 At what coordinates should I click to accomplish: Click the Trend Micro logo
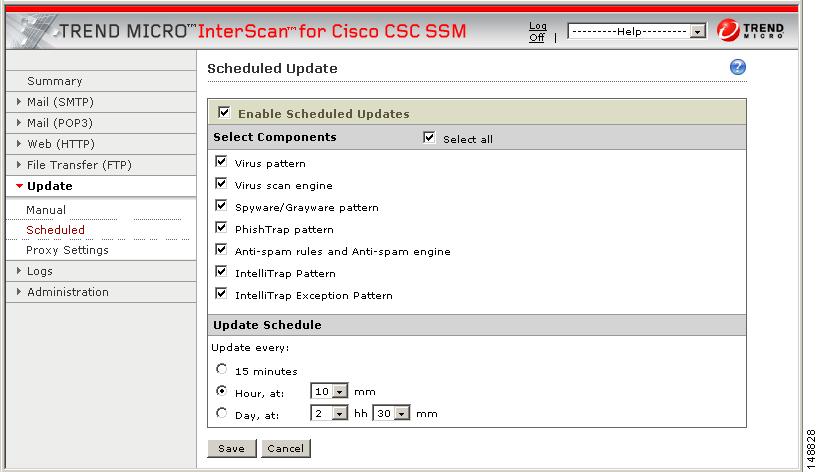(750, 30)
